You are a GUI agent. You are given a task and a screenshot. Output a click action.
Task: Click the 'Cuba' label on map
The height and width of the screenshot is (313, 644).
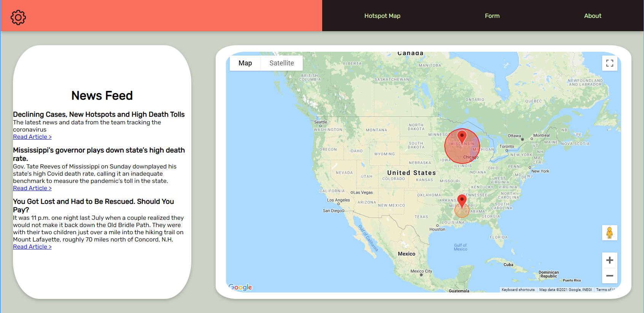509,265
